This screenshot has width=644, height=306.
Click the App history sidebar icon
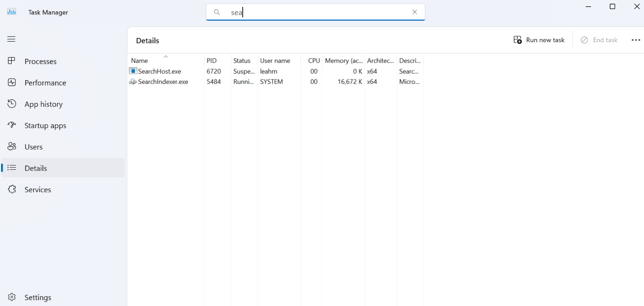(11, 104)
